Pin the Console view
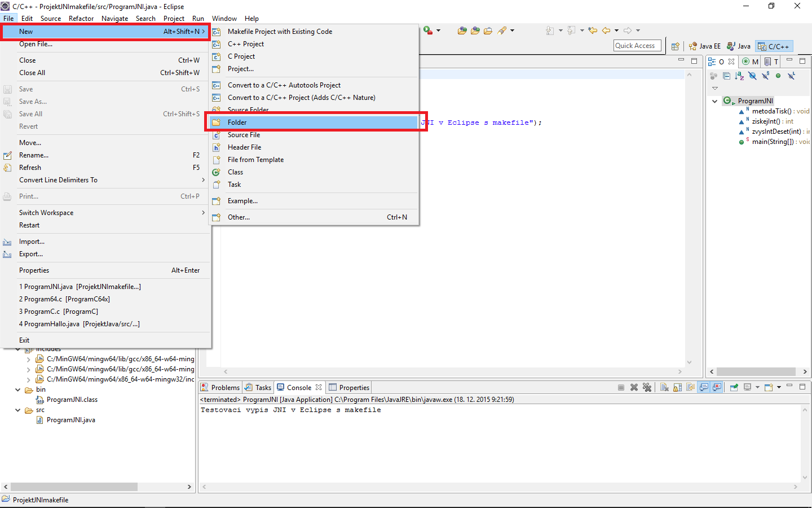This screenshot has height=508, width=812. coord(734,387)
